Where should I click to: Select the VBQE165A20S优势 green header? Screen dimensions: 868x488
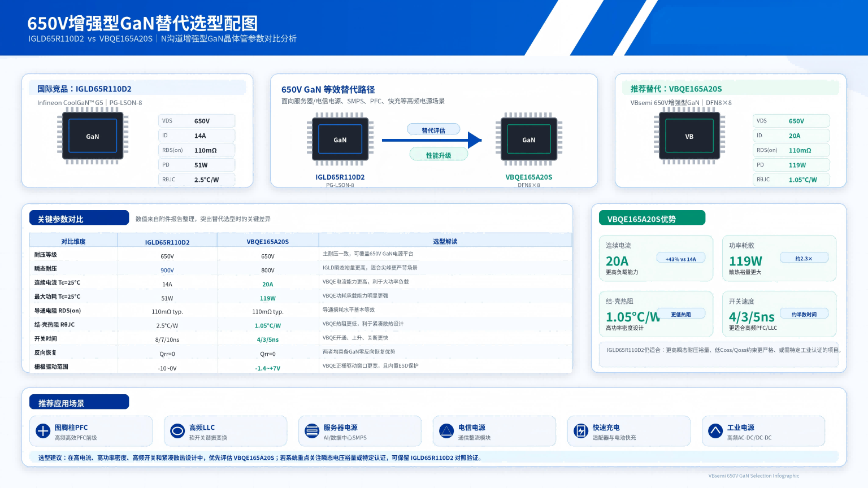pos(652,219)
